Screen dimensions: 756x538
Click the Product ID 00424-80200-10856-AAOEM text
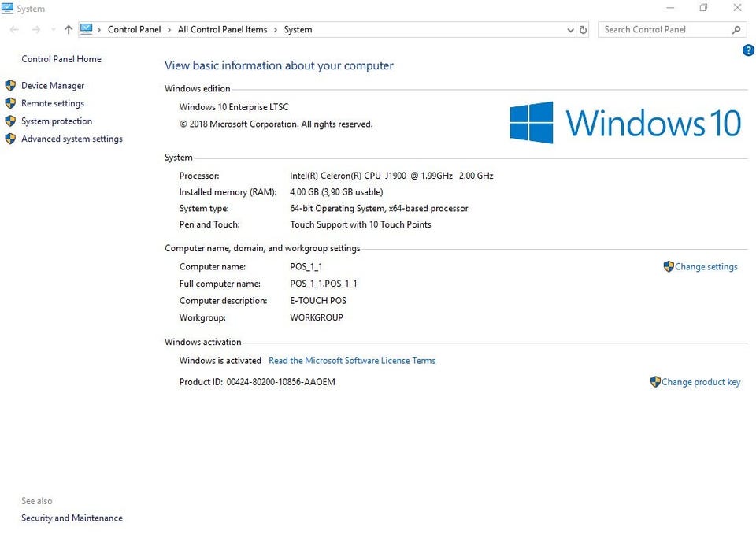[257, 382]
